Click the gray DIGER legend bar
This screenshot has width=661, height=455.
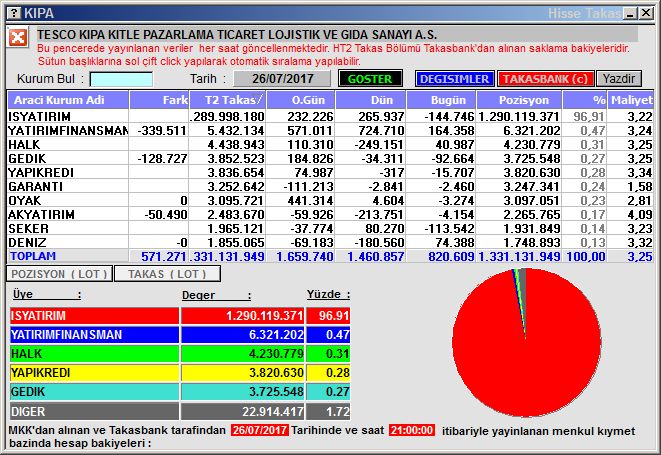coord(94,411)
